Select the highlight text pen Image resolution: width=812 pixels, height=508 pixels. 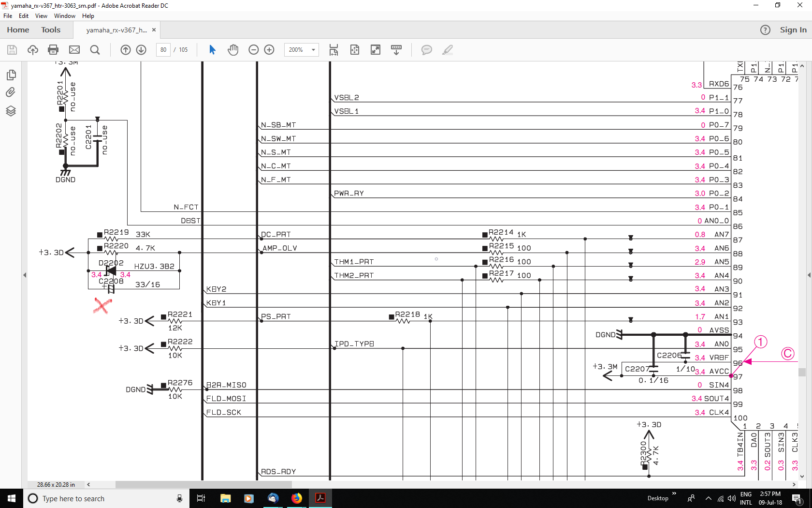[x=448, y=50]
